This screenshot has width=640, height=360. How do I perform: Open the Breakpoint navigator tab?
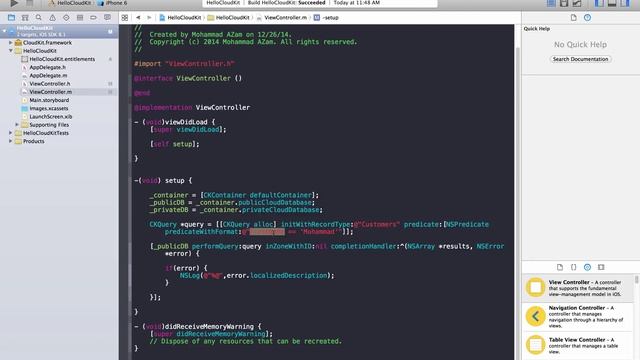pos(93,18)
